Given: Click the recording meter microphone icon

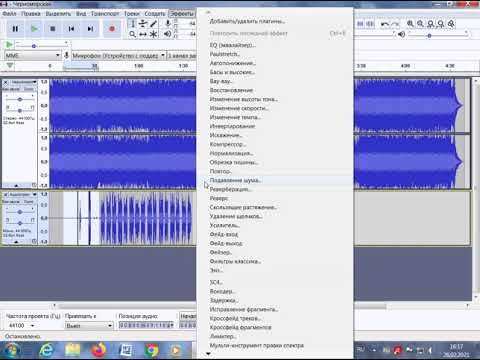Looking at the screenshot, I should [168, 23].
